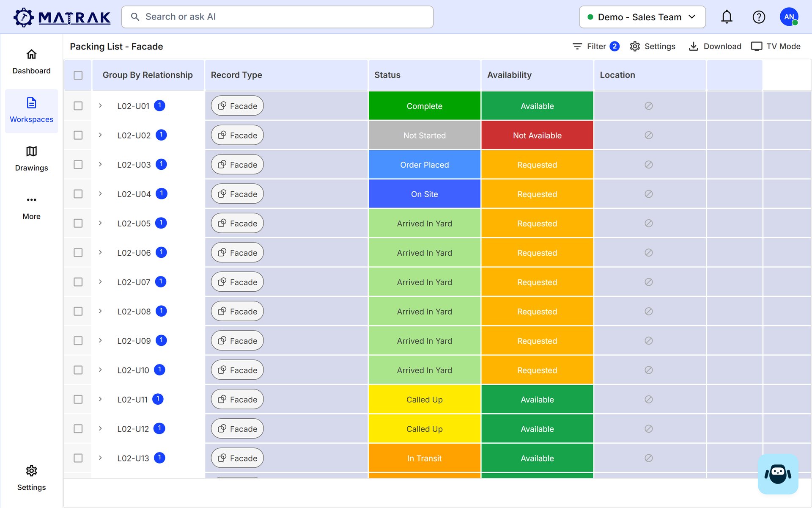Open Drawings from the sidebar
The height and width of the screenshot is (508, 812).
[31, 159]
